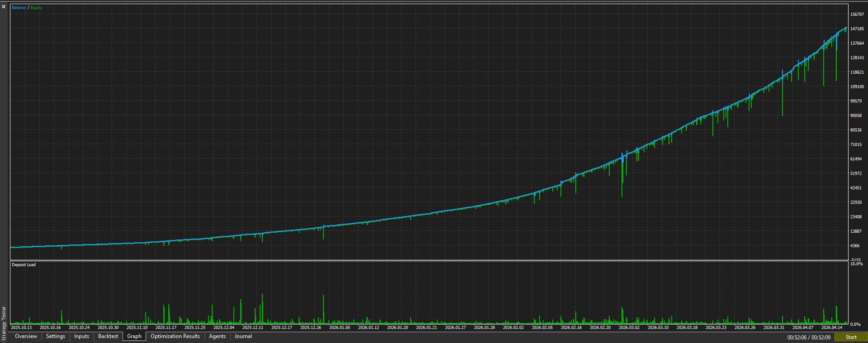This screenshot has height=343, width=868.
Task: Click the 2026.02.20 date label
Action: (x=600, y=328)
